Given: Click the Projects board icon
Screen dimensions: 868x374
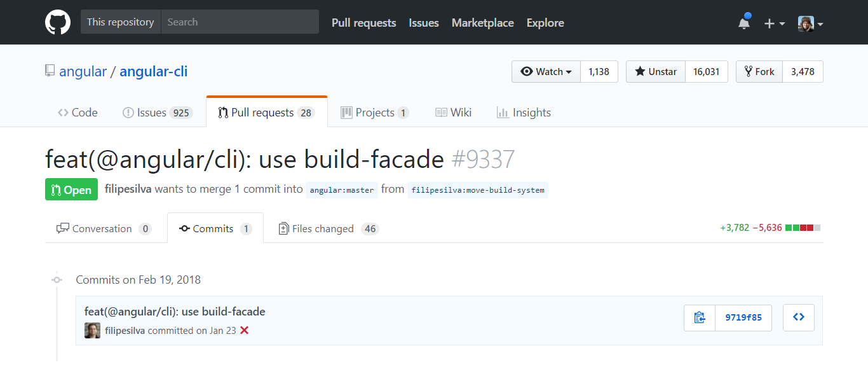Looking at the screenshot, I should (346, 113).
